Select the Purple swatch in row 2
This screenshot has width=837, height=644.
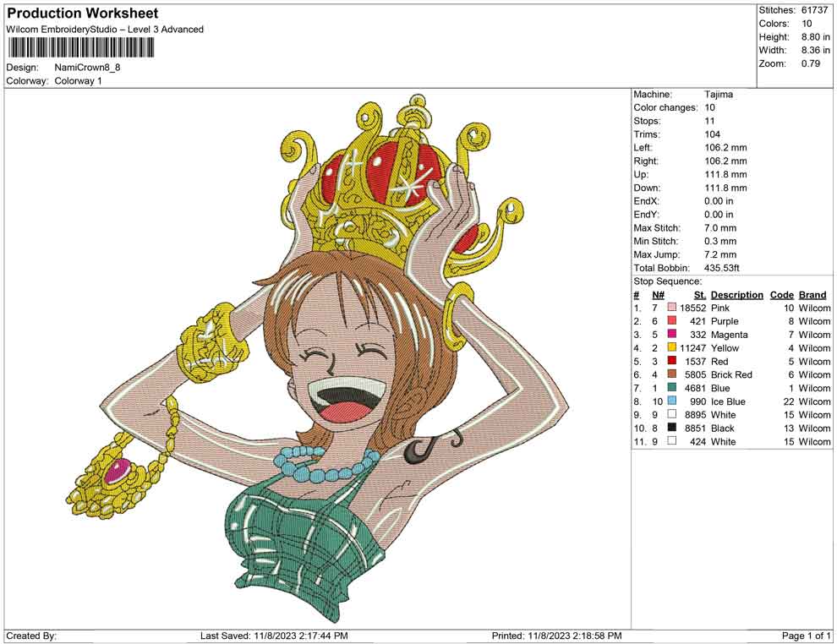pos(670,321)
